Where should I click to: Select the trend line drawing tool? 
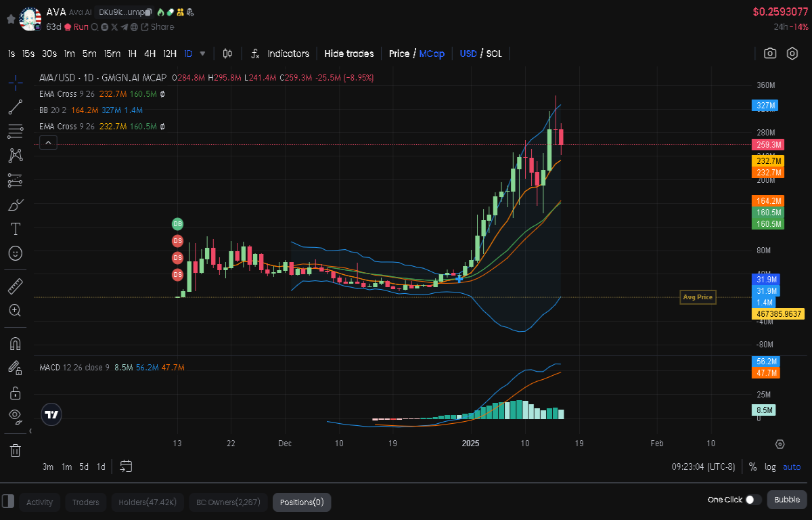coord(15,106)
